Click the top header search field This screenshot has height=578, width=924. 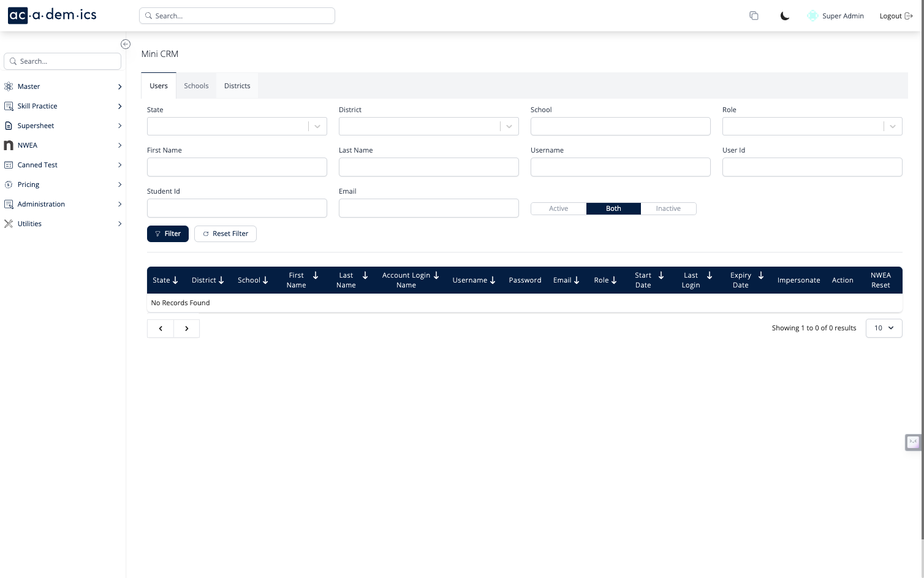[x=237, y=16]
